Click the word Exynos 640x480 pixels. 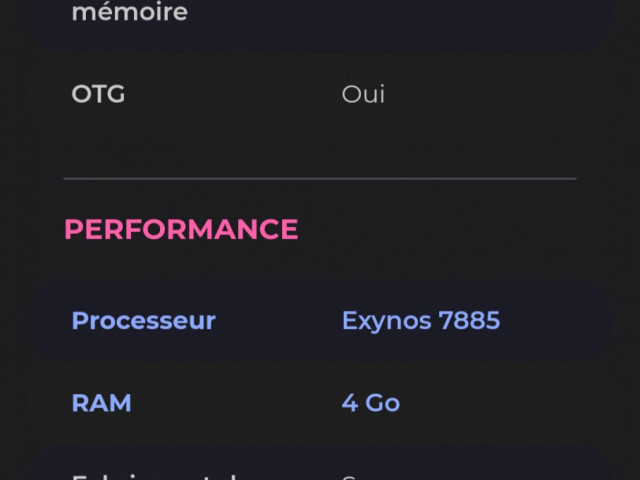click(x=387, y=322)
